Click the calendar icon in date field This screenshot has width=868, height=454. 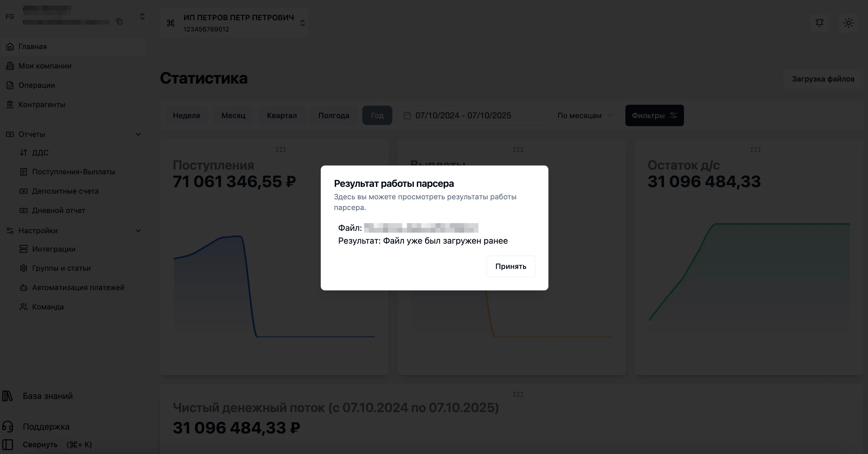point(407,115)
